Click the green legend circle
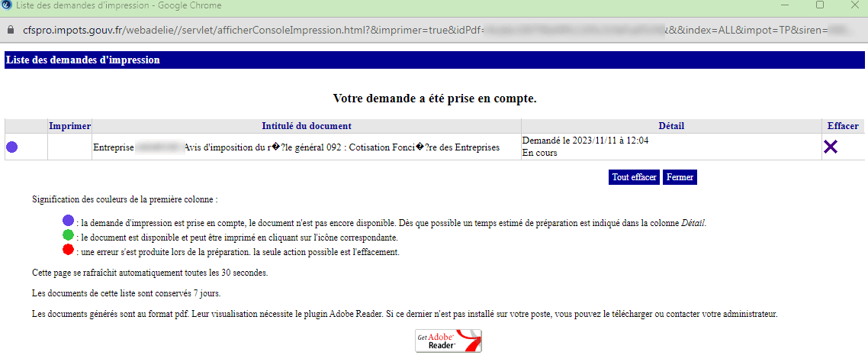Image resolution: width=868 pixels, height=362 pixels. (68, 235)
